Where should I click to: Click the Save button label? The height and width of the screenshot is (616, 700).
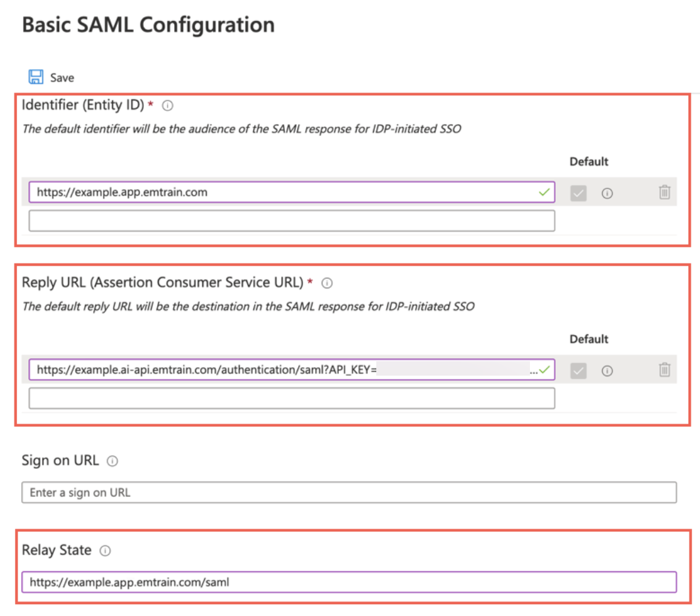click(62, 78)
